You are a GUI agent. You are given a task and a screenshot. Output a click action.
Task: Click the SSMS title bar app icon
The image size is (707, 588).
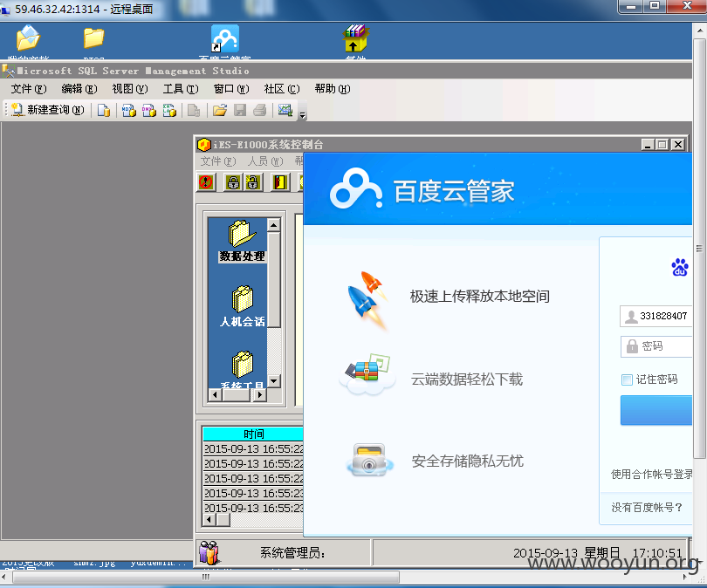(8, 71)
